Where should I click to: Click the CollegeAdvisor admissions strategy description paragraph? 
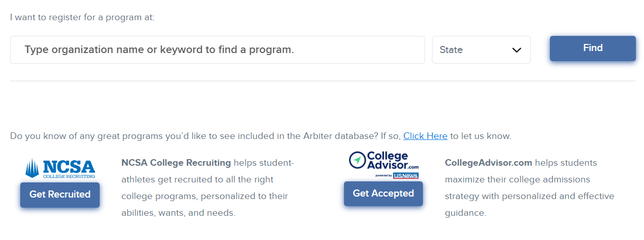530,188
